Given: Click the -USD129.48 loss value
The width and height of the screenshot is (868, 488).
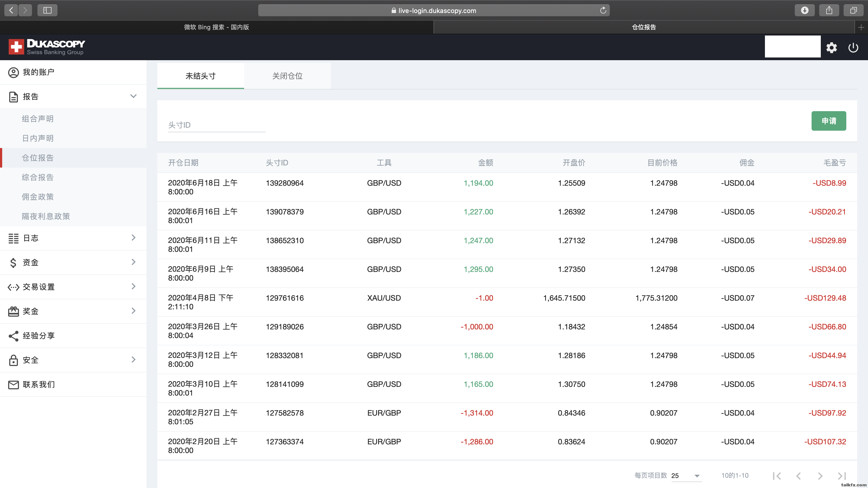Looking at the screenshot, I should tap(825, 298).
